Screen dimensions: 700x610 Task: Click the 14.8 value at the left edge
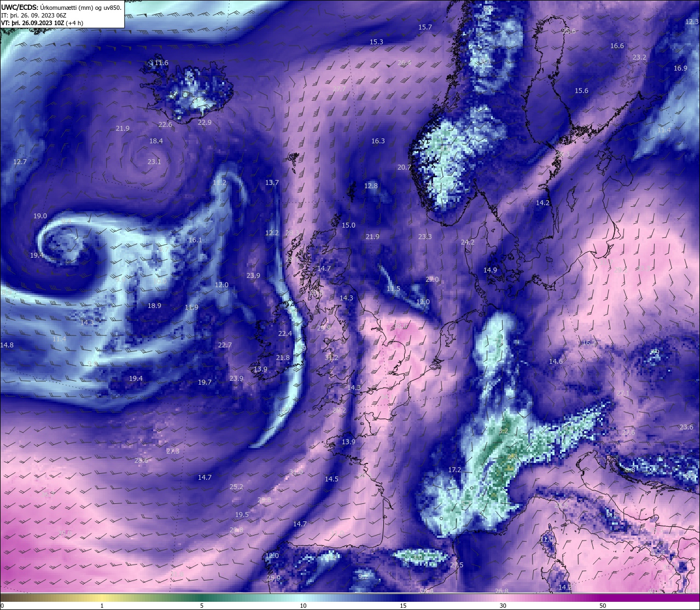tap(7, 345)
